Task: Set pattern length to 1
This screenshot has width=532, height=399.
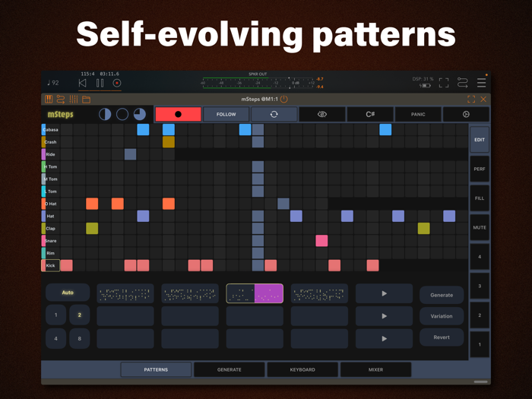Action: [56, 315]
